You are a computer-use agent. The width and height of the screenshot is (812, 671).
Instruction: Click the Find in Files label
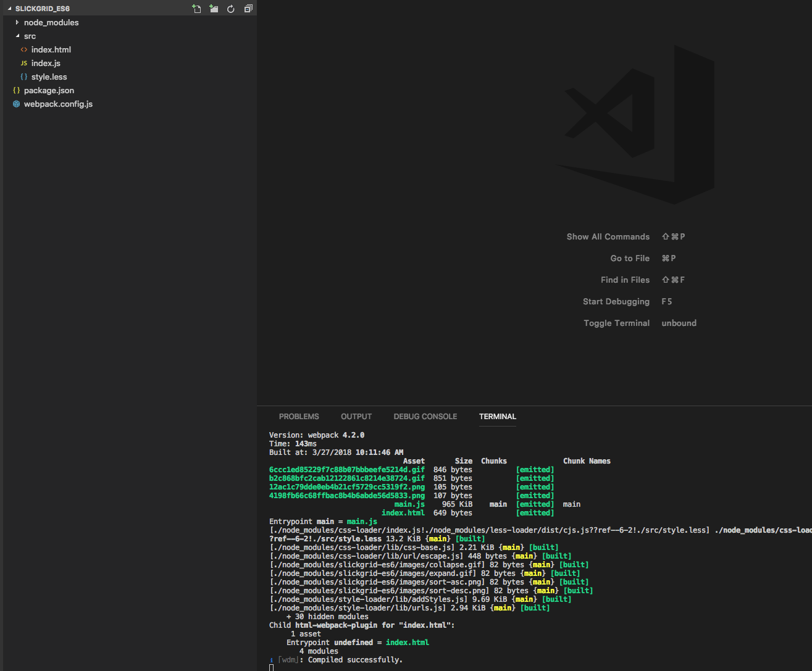click(625, 280)
